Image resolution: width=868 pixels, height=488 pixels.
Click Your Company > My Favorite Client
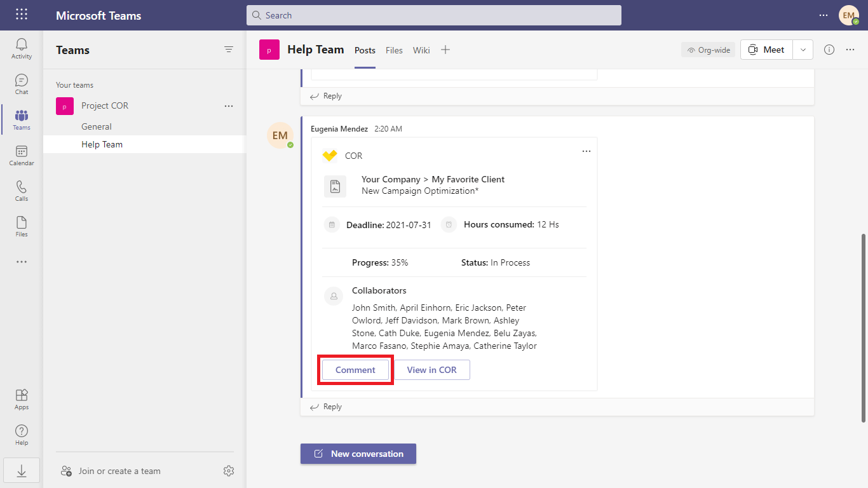tap(433, 179)
